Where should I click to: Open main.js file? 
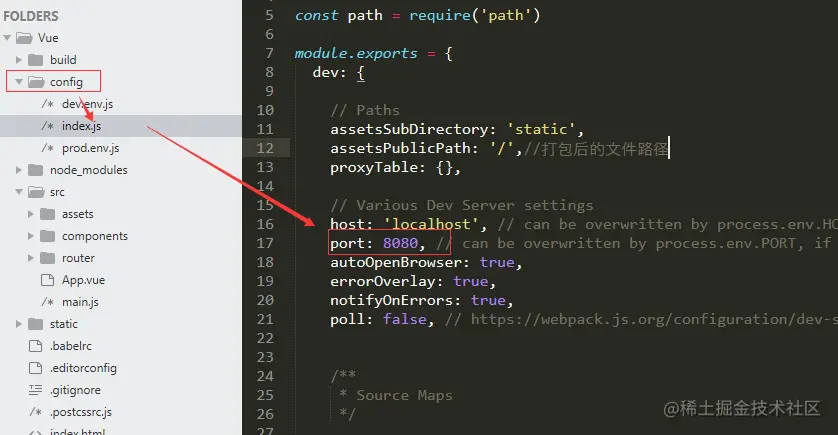coord(80,302)
